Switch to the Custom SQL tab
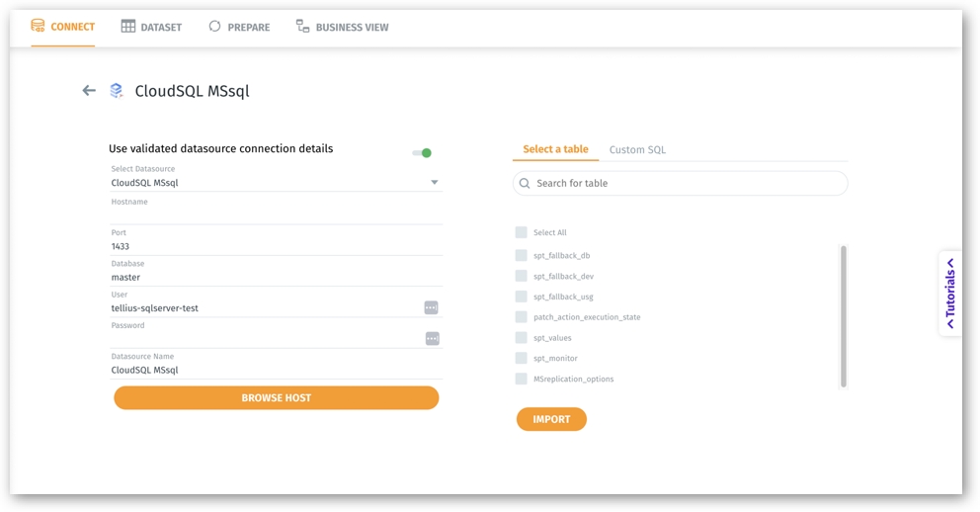The width and height of the screenshot is (980, 512). 637,150
